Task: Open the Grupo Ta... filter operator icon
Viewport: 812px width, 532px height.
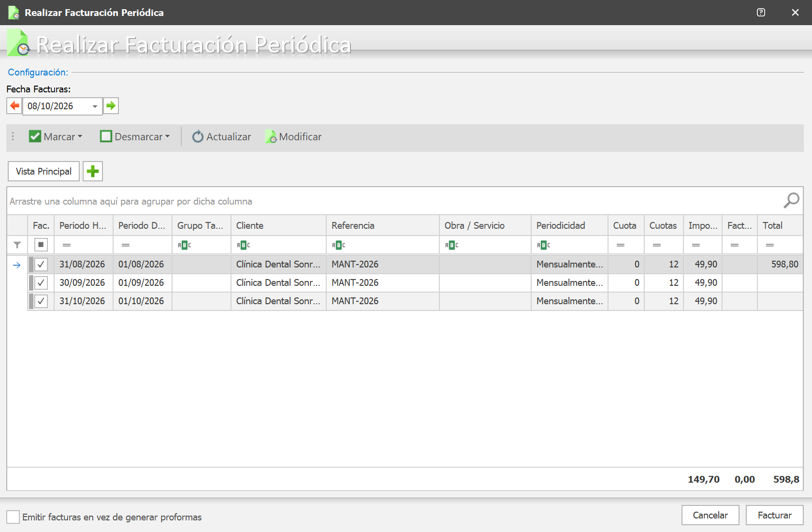Action: tap(185, 245)
